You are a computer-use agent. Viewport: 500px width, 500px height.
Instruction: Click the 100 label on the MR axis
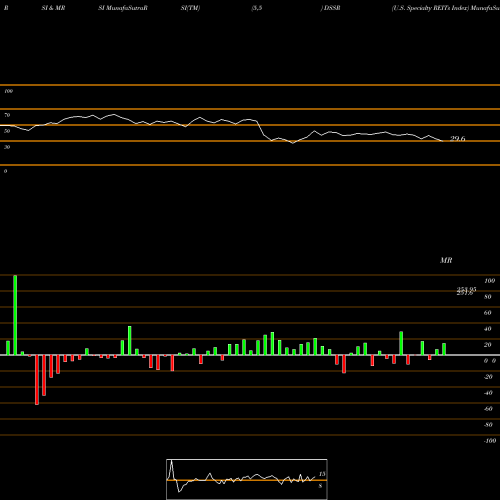click(489, 281)
